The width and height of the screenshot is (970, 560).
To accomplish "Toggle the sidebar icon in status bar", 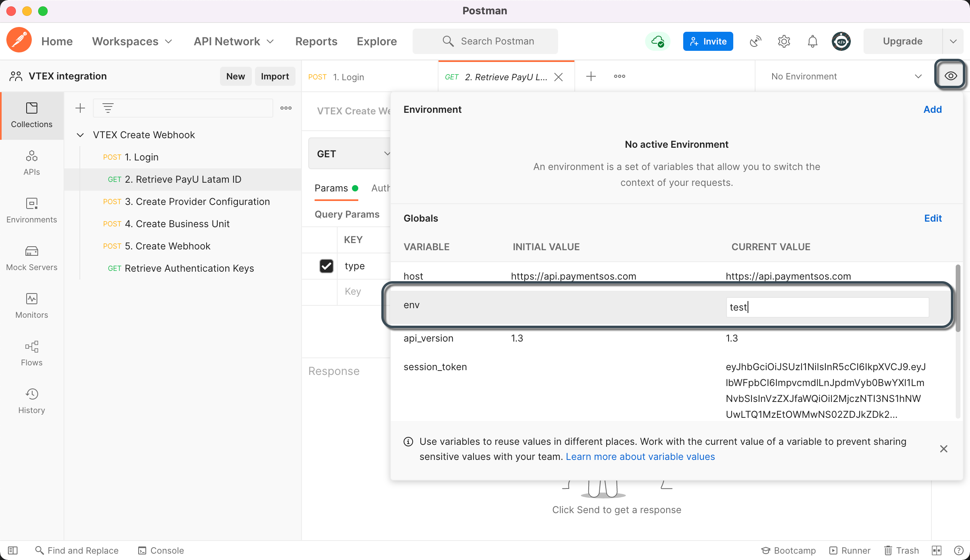I will pyautogui.click(x=13, y=550).
